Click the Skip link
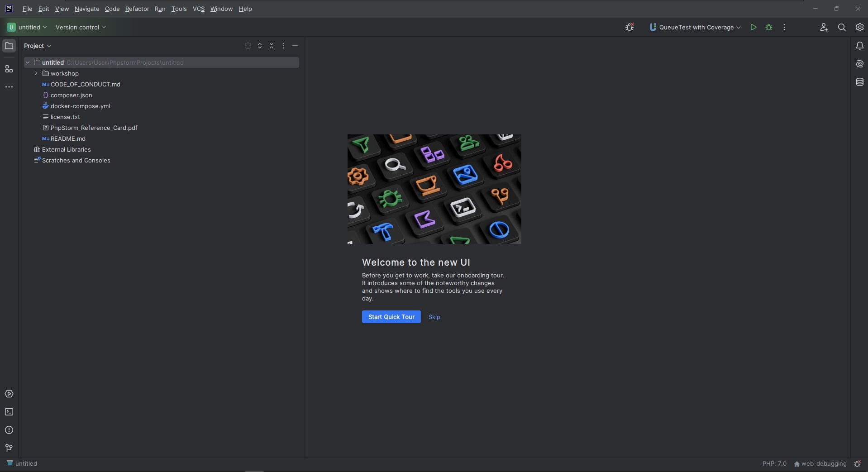Viewport: 868px width, 472px height. (434, 317)
